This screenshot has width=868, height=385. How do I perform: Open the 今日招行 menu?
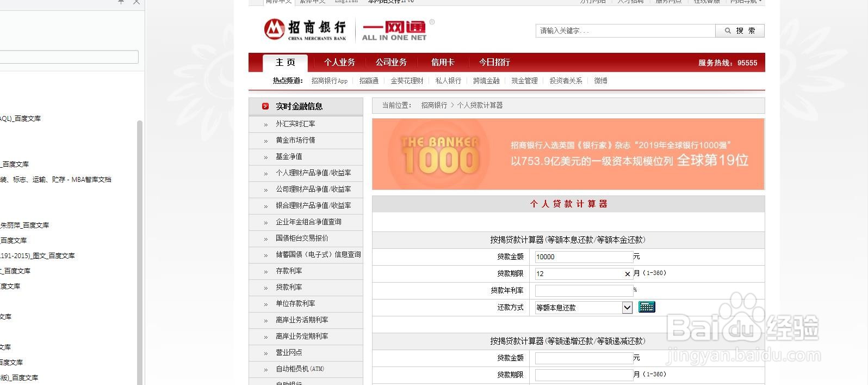(x=494, y=63)
